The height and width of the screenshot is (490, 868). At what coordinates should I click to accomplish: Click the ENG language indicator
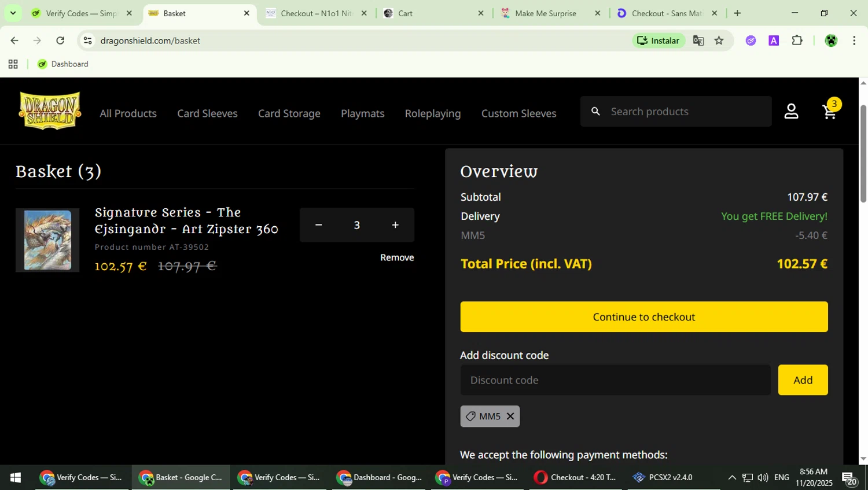(x=782, y=477)
